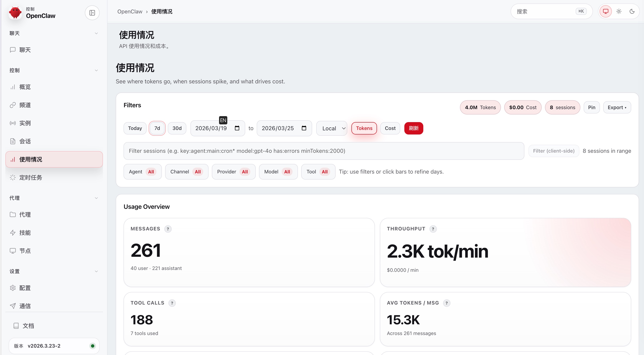Collapse the sidebar panel icon
Viewport: 644px width, 355px height.
coord(92,13)
